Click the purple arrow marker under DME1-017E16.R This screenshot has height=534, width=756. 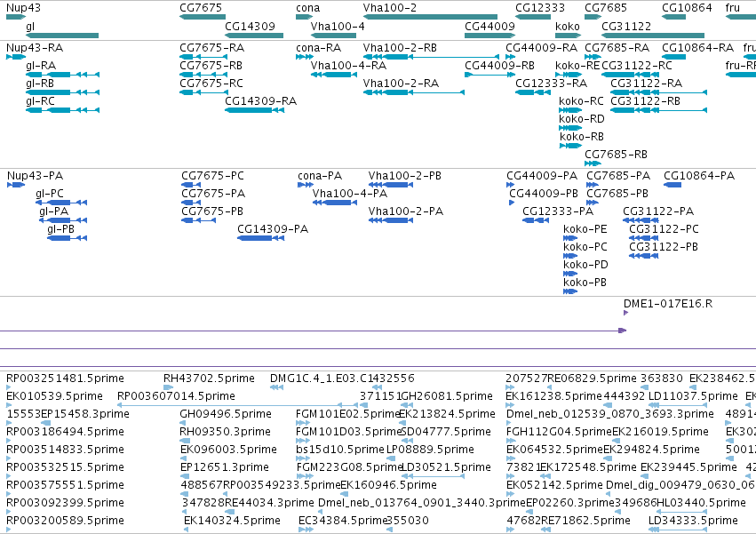pyautogui.click(x=625, y=313)
